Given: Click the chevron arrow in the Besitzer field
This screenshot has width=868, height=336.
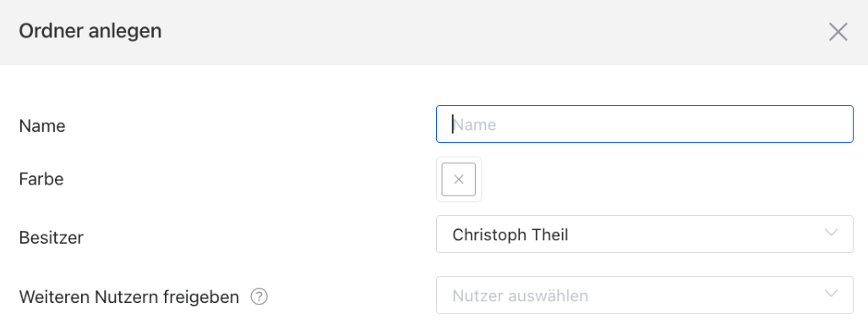Looking at the screenshot, I should coord(831,232).
